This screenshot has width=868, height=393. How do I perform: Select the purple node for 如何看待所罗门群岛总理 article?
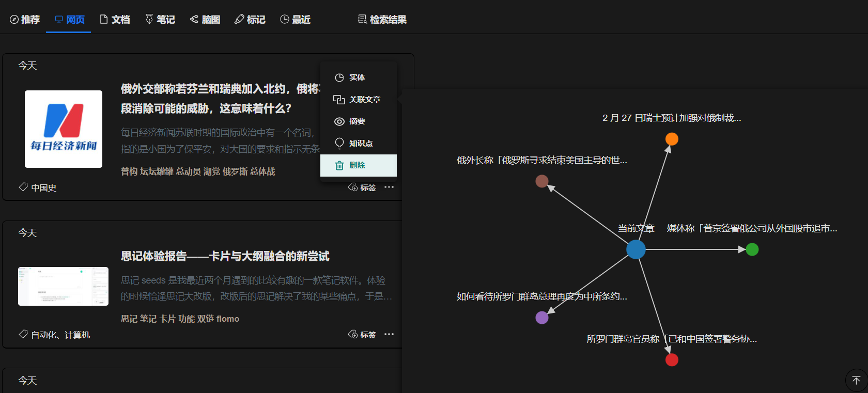[542, 318]
